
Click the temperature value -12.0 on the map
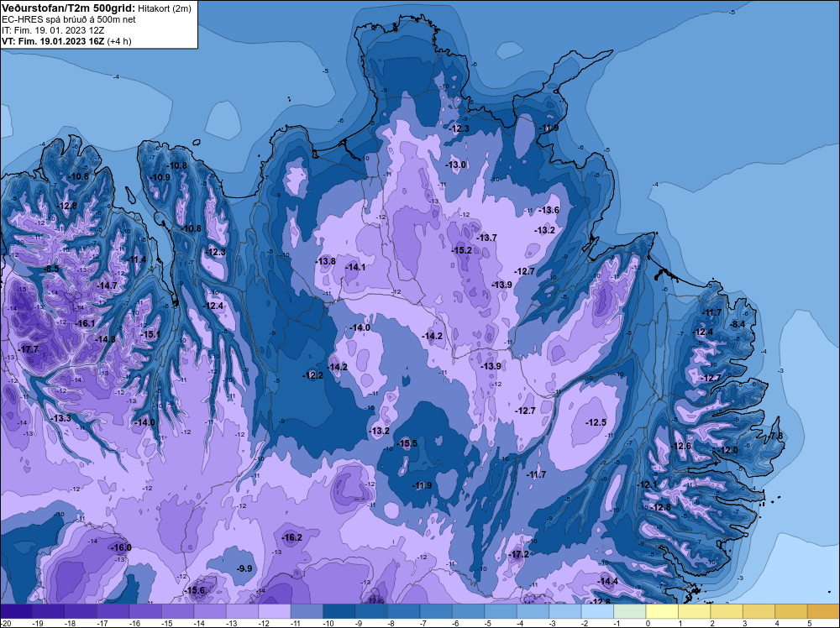tap(728, 450)
